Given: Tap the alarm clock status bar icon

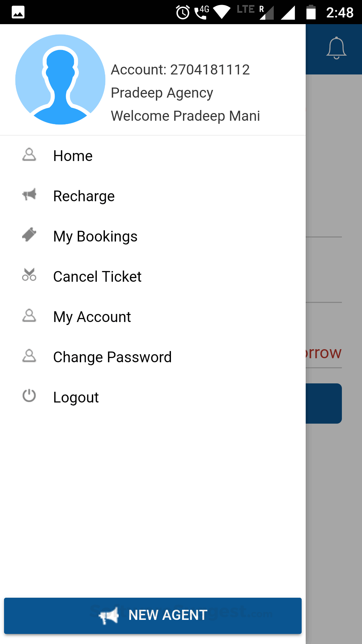Looking at the screenshot, I should pos(183,13).
